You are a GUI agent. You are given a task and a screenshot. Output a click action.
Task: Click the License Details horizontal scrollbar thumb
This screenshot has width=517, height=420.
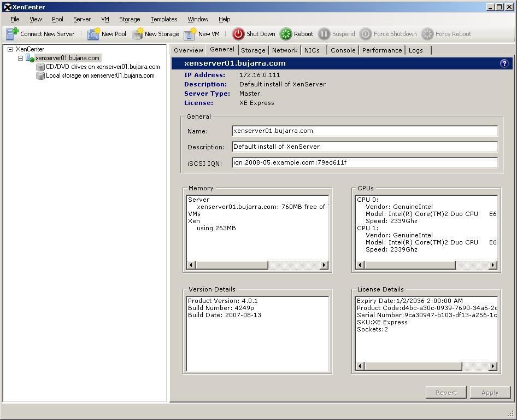[413, 366]
